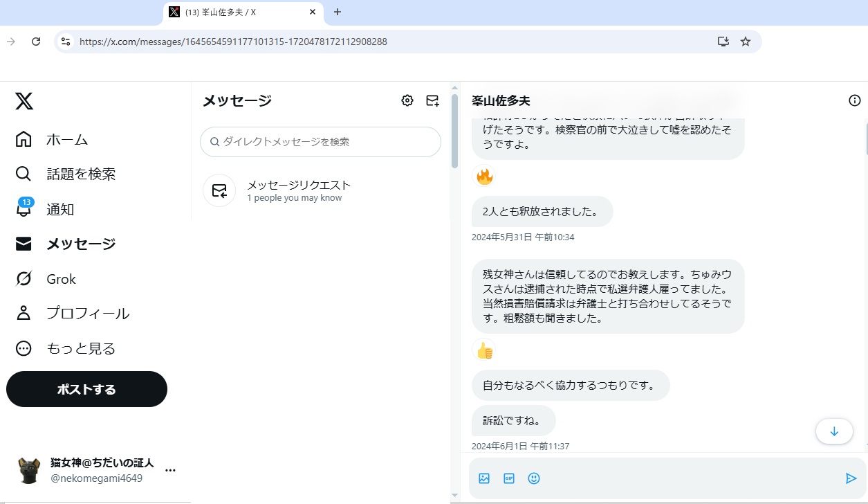
Task: Click the ポストする button
Action: click(86, 389)
